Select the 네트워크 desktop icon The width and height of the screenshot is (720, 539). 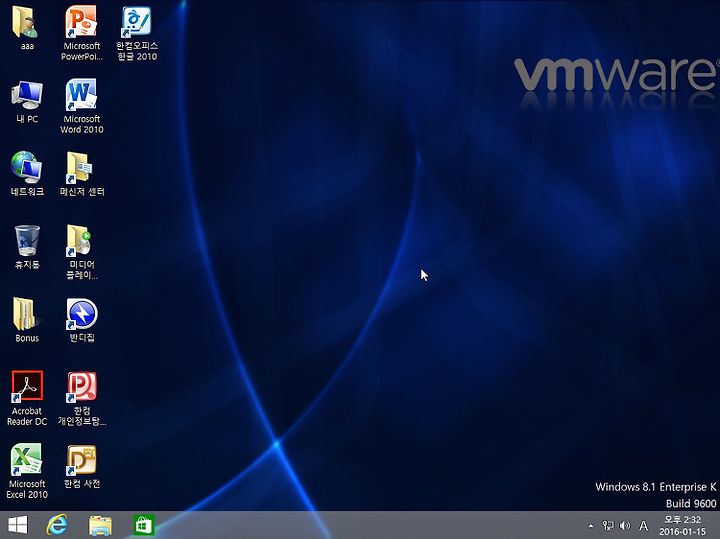tap(27, 174)
